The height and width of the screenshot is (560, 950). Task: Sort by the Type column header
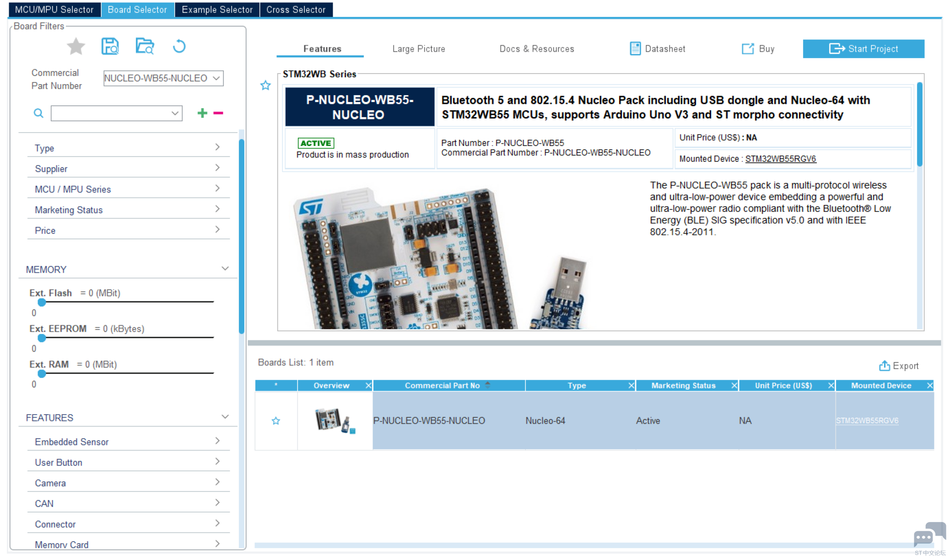[577, 386]
